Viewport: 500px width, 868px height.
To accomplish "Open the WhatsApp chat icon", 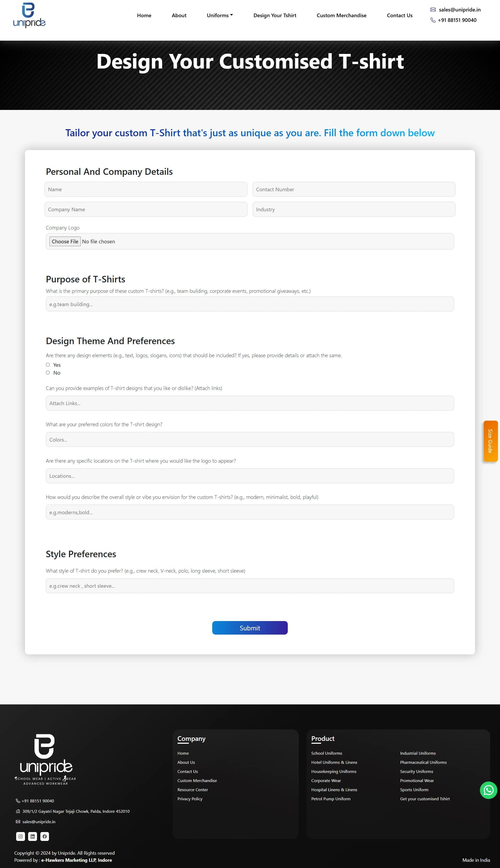I will pyautogui.click(x=488, y=790).
